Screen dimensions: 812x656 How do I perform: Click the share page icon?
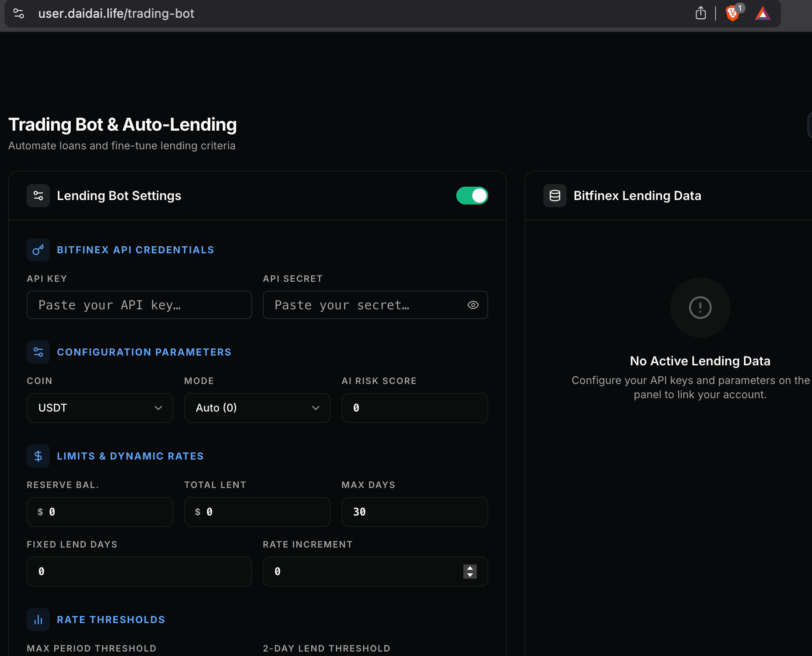pyautogui.click(x=701, y=13)
